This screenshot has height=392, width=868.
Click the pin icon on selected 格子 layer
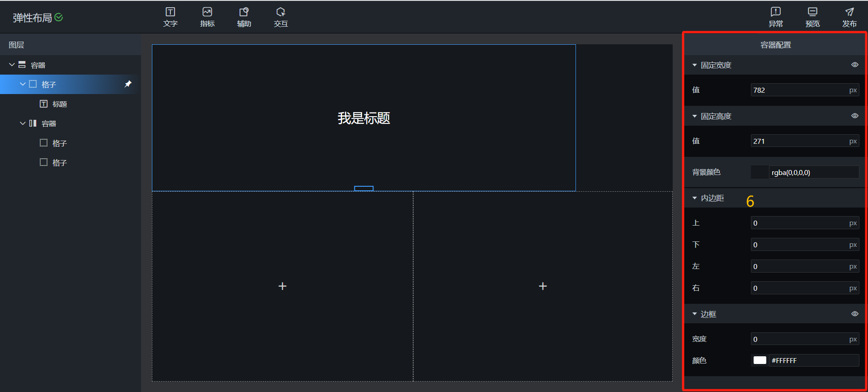click(x=128, y=84)
